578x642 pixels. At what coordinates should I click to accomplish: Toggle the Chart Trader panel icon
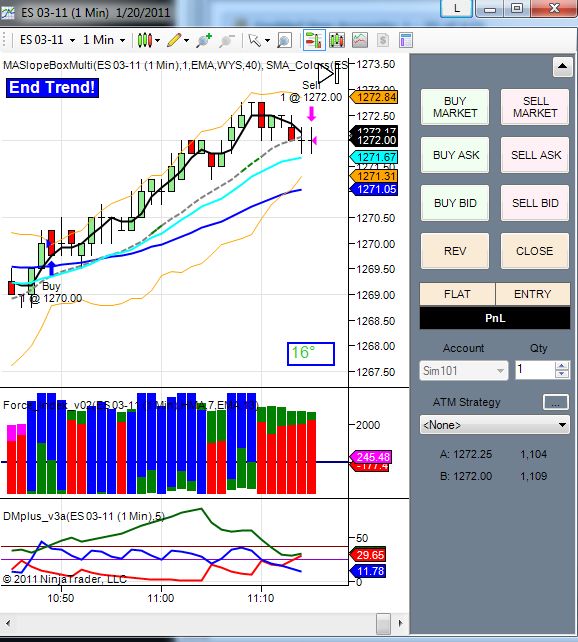point(314,40)
